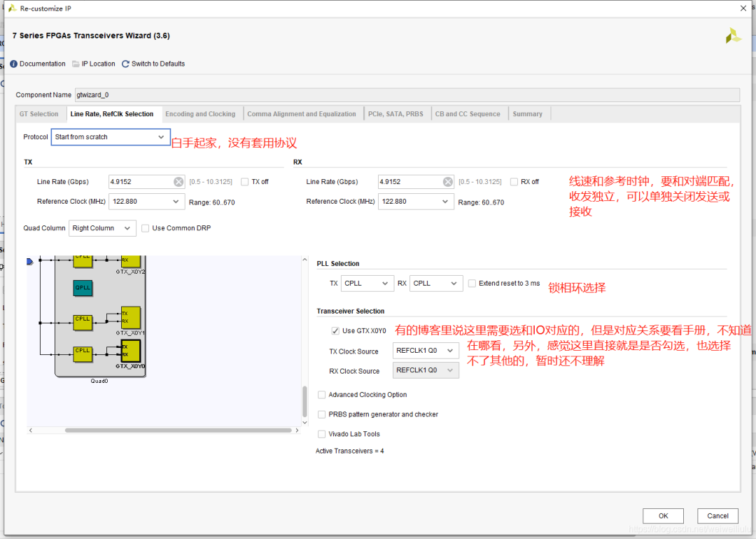Enable Vivado Lab Tools checkbox
Viewport: 756px width, 539px height.
(321, 435)
